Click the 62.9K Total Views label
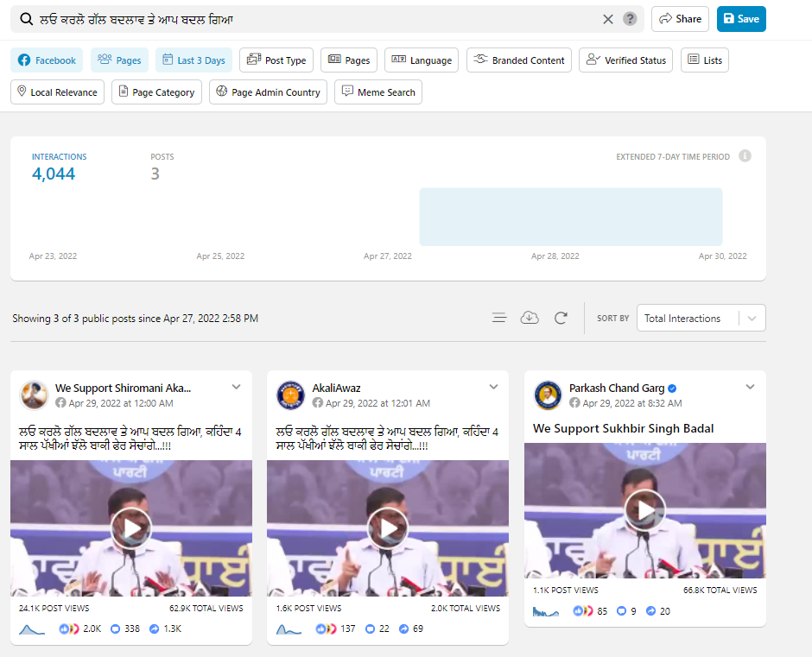 click(206, 609)
